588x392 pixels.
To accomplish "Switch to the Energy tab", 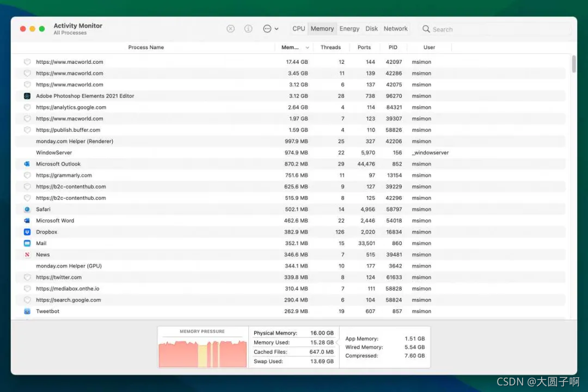I will click(x=349, y=28).
